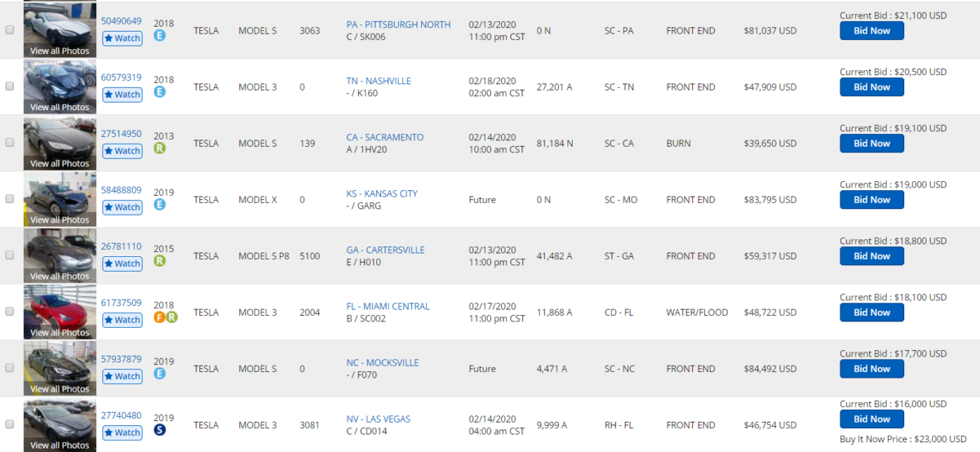Open the GA - CARTERSVILLE location link

[385, 250]
